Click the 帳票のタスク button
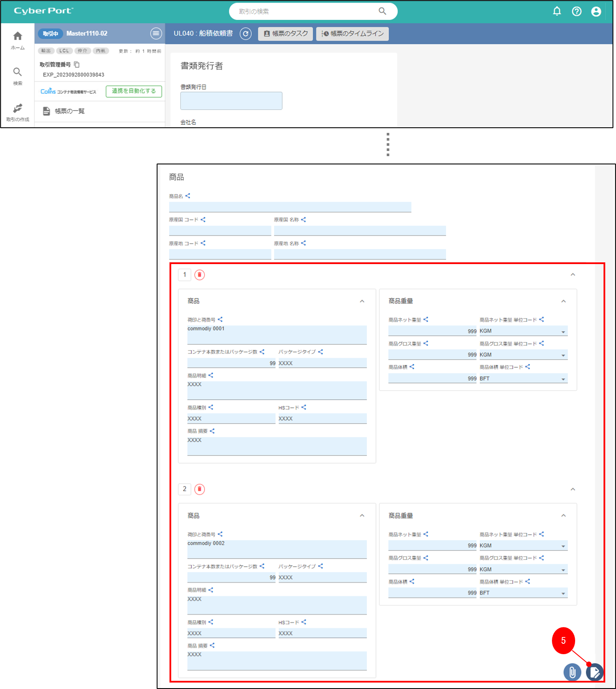The image size is (616, 689). 286,34
